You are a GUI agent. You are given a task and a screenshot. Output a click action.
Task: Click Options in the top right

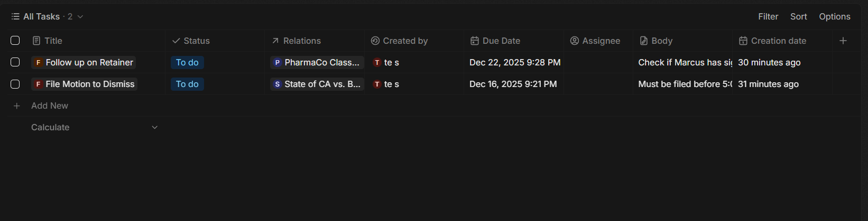click(x=835, y=17)
